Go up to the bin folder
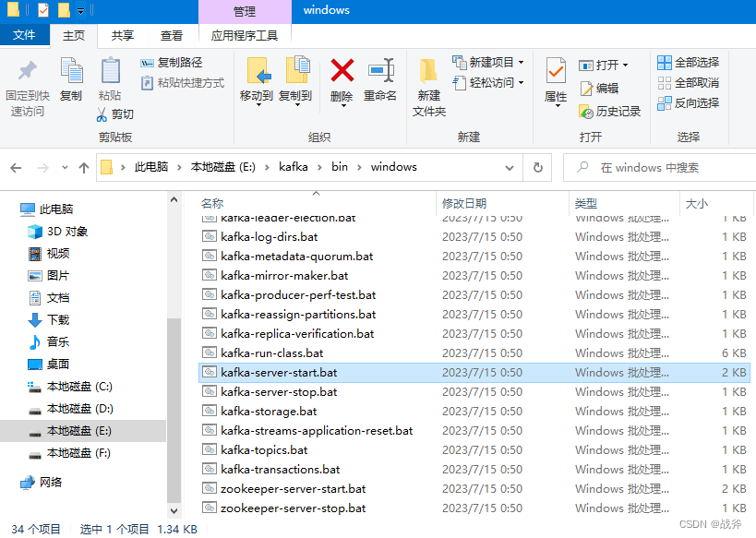The width and height of the screenshot is (756, 538). pos(84,168)
